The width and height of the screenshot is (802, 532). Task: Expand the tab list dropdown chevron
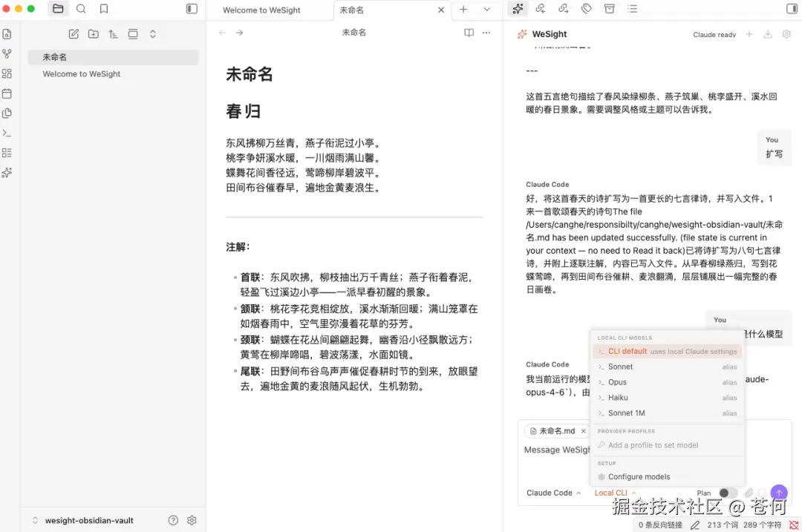(x=487, y=9)
